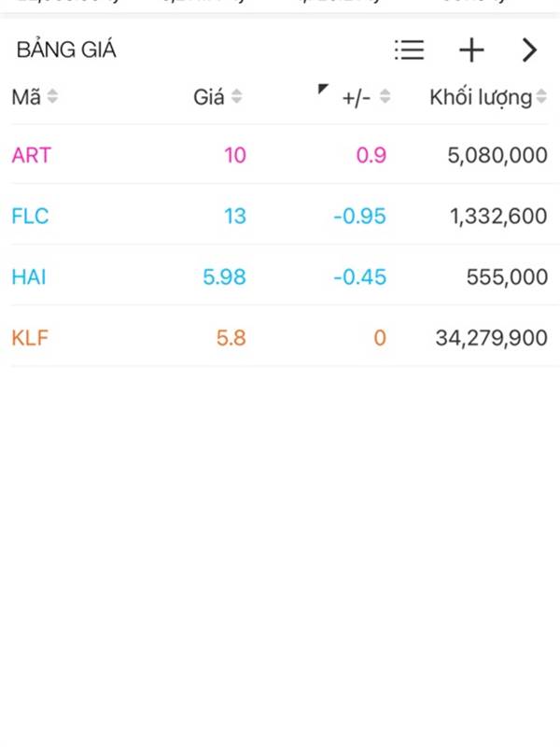The width and height of the screenshot is (560, 747).
Task: Open FLC stock row
Action: pos(280,216)
